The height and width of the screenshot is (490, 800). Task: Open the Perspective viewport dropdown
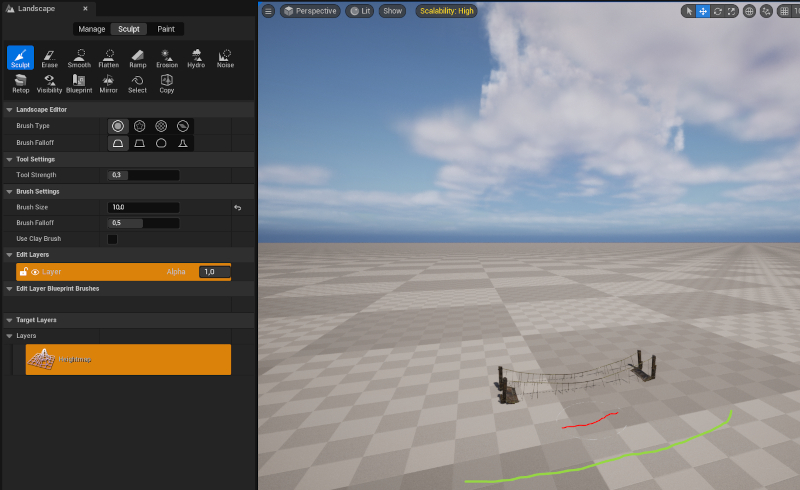[310, 11]
